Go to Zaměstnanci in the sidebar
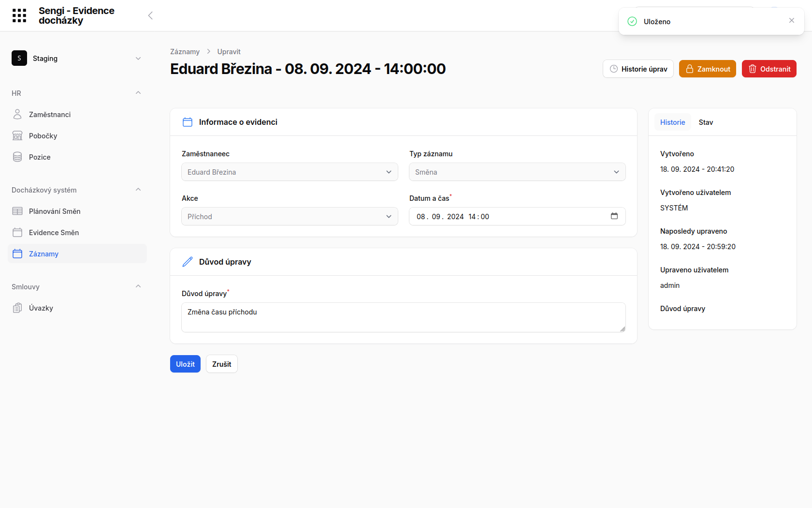 coord(77,114)
